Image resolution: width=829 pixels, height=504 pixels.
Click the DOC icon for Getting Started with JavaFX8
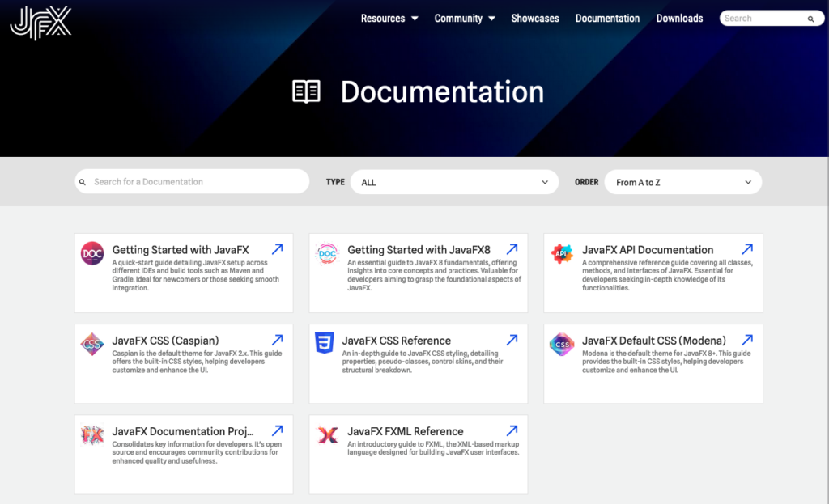[327, 253]
